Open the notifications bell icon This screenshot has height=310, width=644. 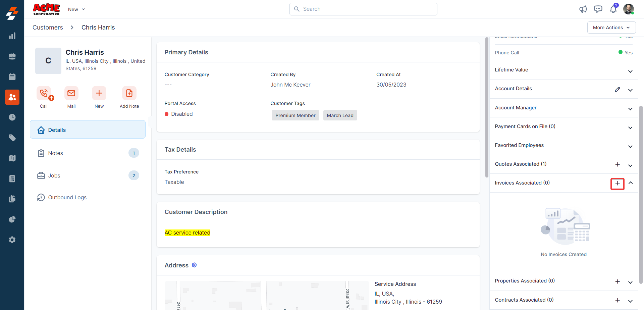(613, 9)
